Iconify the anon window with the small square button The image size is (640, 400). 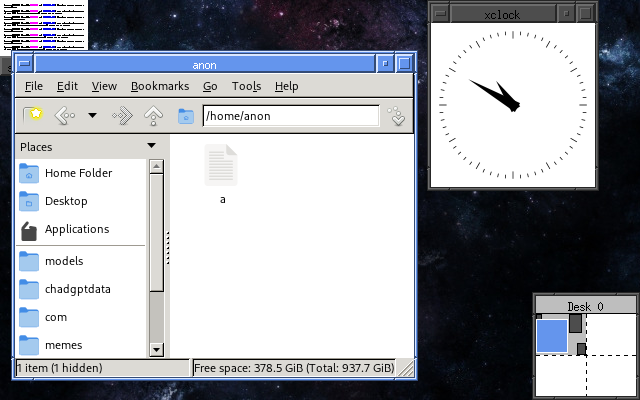[385, 64]
